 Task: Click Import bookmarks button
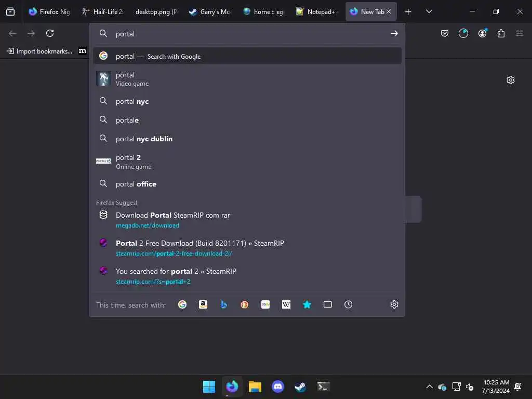[x=39, y=51]
